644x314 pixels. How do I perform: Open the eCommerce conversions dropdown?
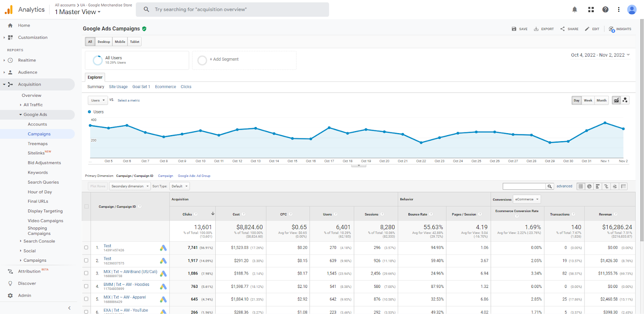pos(527,199)
